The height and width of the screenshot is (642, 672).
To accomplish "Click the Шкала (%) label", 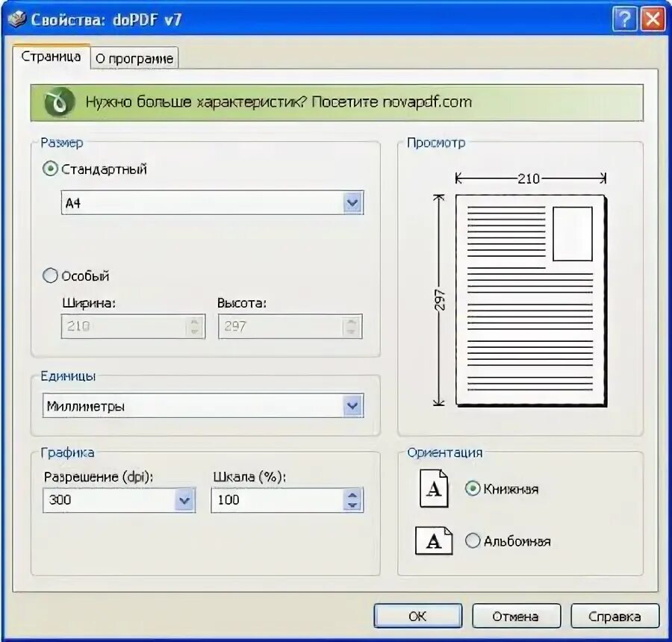I will click(x=249, y=476).
